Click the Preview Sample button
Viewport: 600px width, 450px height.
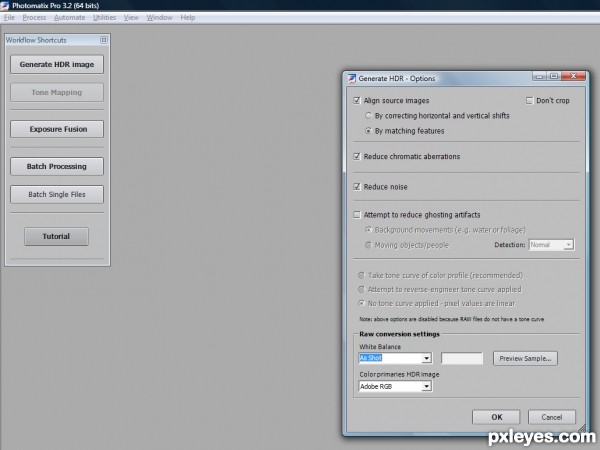[525, 359]
